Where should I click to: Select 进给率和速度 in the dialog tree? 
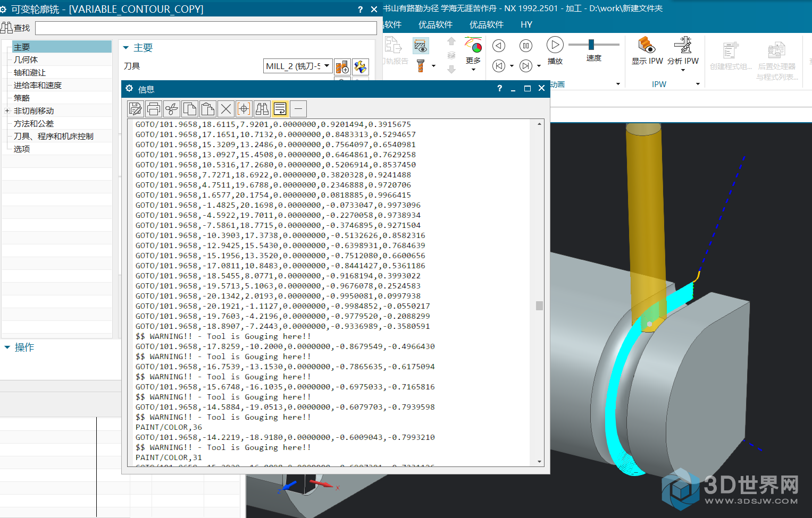(38, 86)
